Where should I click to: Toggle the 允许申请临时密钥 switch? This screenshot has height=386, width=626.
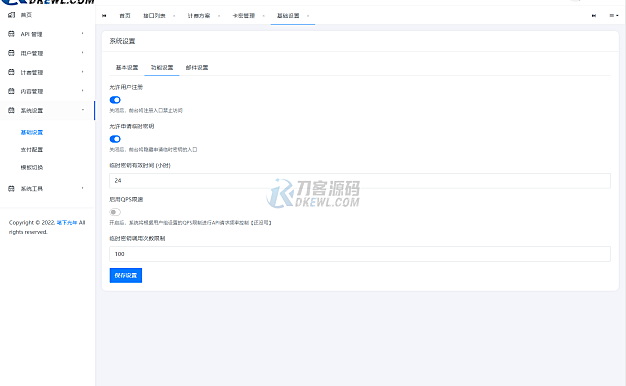click(115, 139)
